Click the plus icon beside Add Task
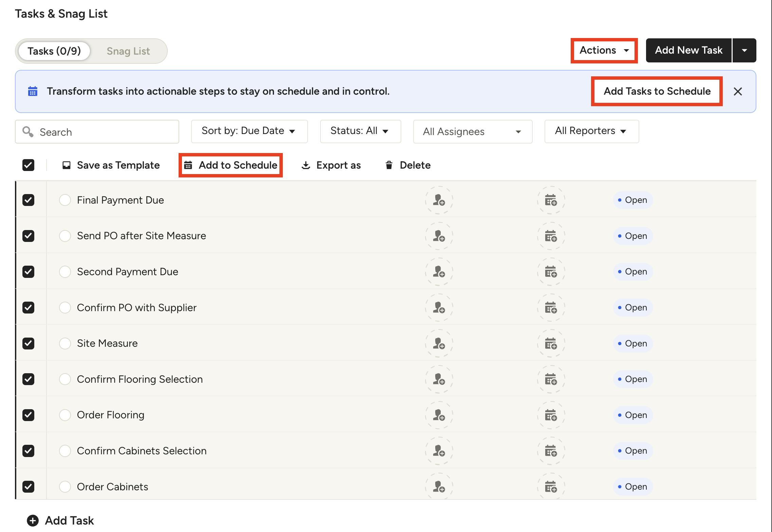 click(33, 520)
